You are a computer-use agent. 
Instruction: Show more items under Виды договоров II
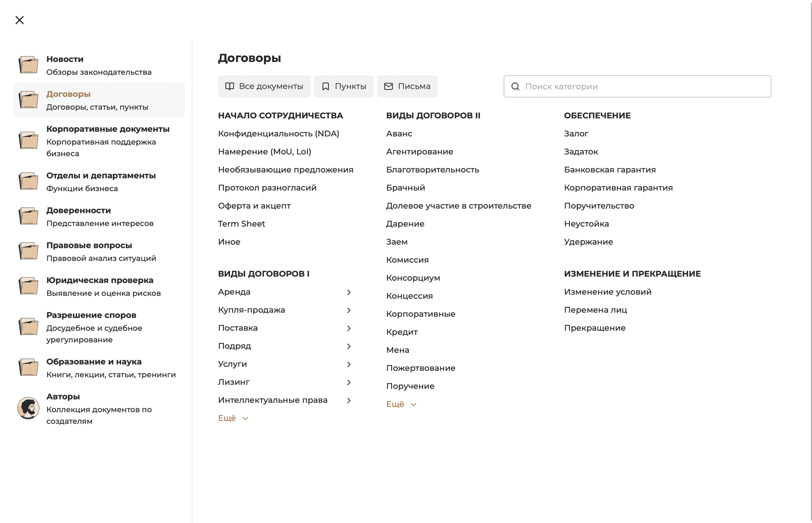(x=401, y=404)
